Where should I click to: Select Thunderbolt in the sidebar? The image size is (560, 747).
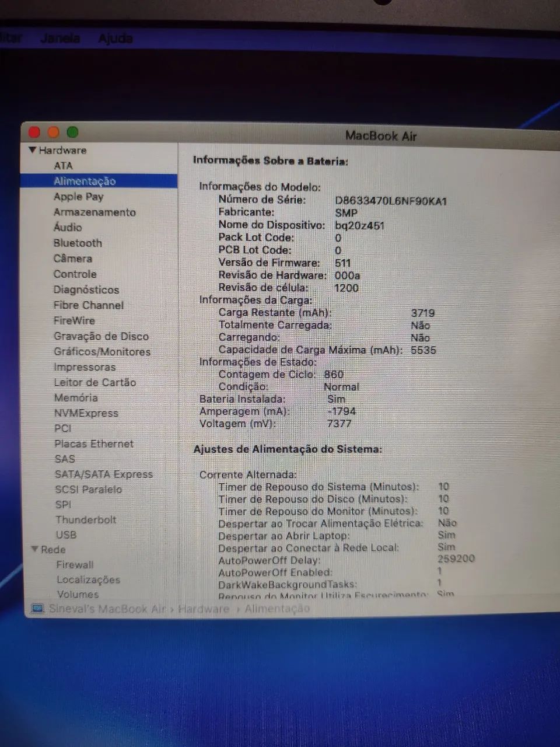coord(86,519)
